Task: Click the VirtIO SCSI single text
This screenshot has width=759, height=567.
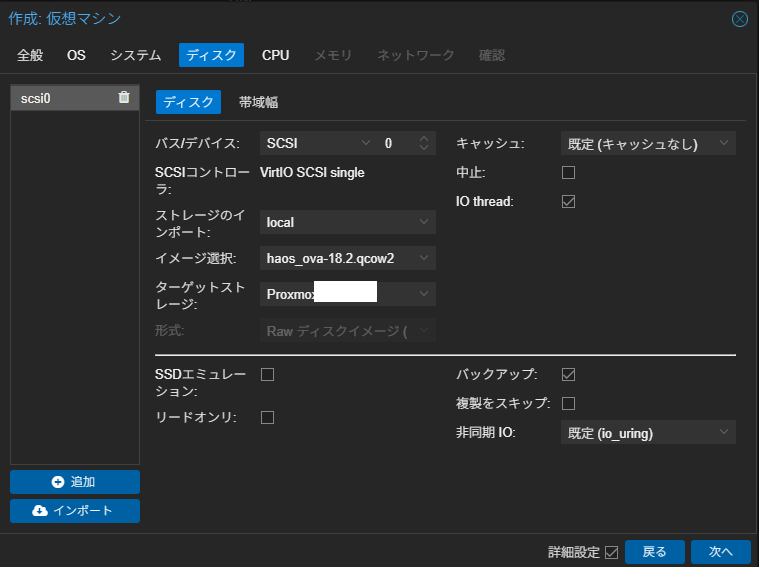Action: point(312,173)
